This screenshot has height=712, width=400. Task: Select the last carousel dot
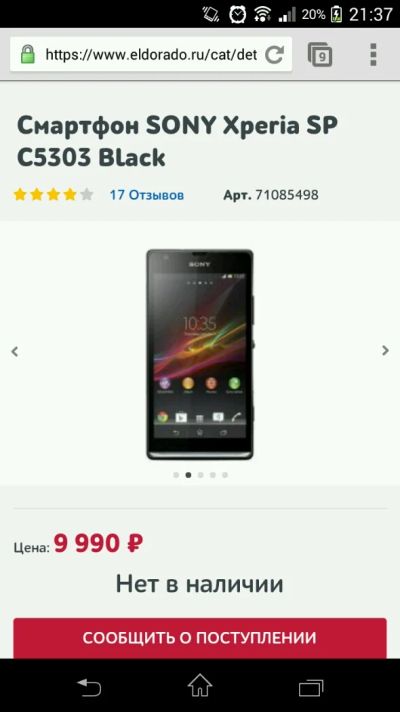[x=225, y=475]
